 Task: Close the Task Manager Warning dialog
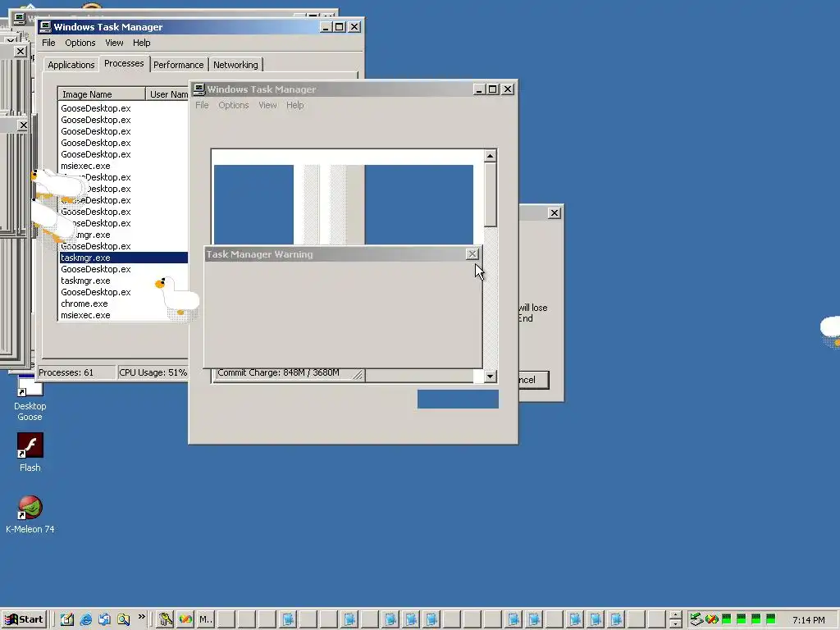tap(472, 254)
